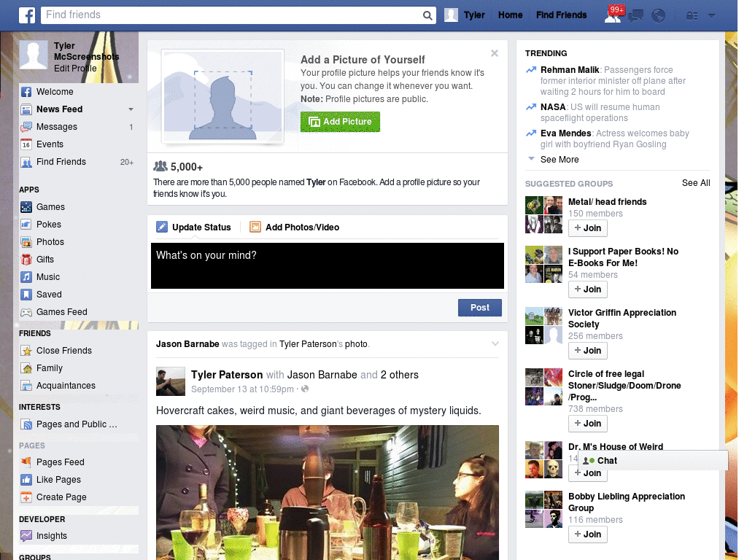Screen dimensions: 747x560
Task: Click the Gifts app icon
Action: point(26,260)
